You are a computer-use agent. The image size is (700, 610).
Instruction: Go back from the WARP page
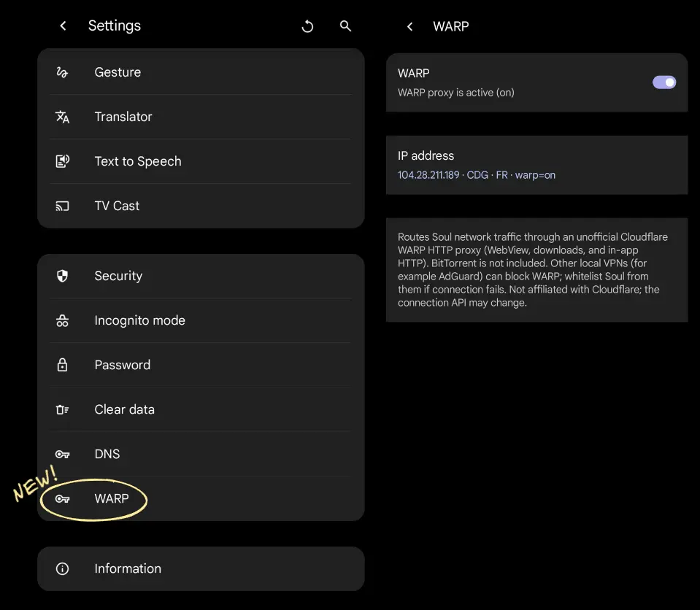click(x=409, y=27)
